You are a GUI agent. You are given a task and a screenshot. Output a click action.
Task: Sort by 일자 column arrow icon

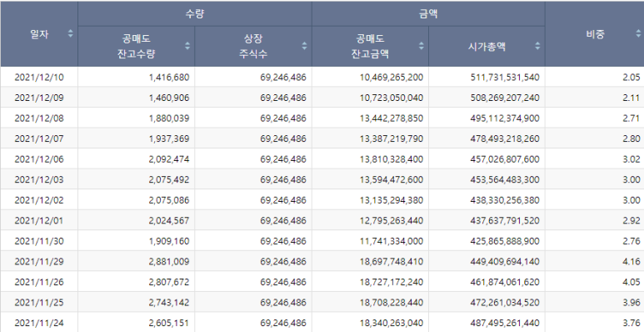(x=70, y=33)
